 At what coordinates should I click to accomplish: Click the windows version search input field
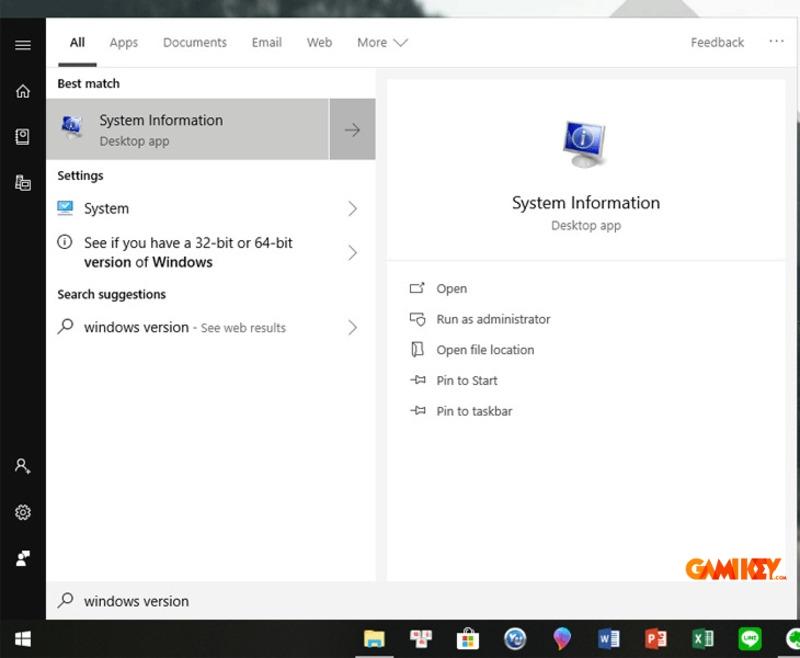[x=200, y=601]
